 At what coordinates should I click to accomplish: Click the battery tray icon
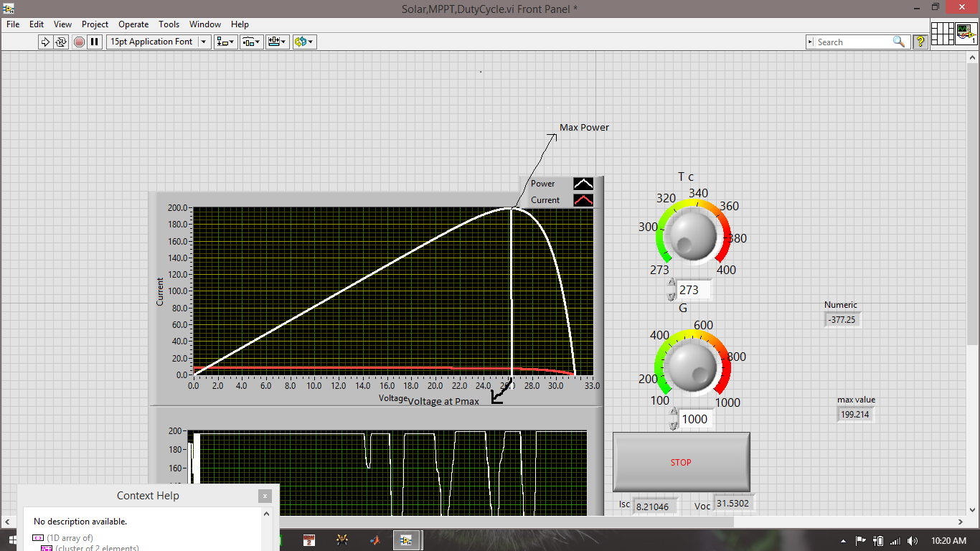[879, 540]
